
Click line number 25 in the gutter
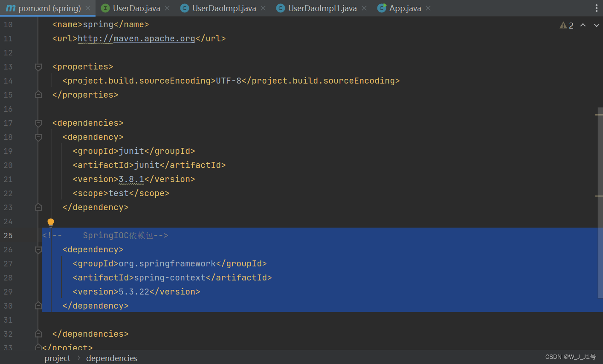8,235
